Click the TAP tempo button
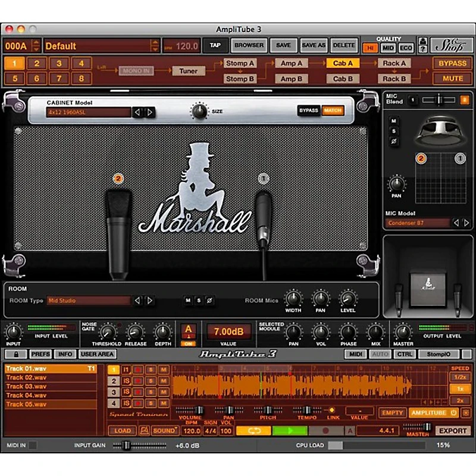The image size is (476, 476). 215,45
